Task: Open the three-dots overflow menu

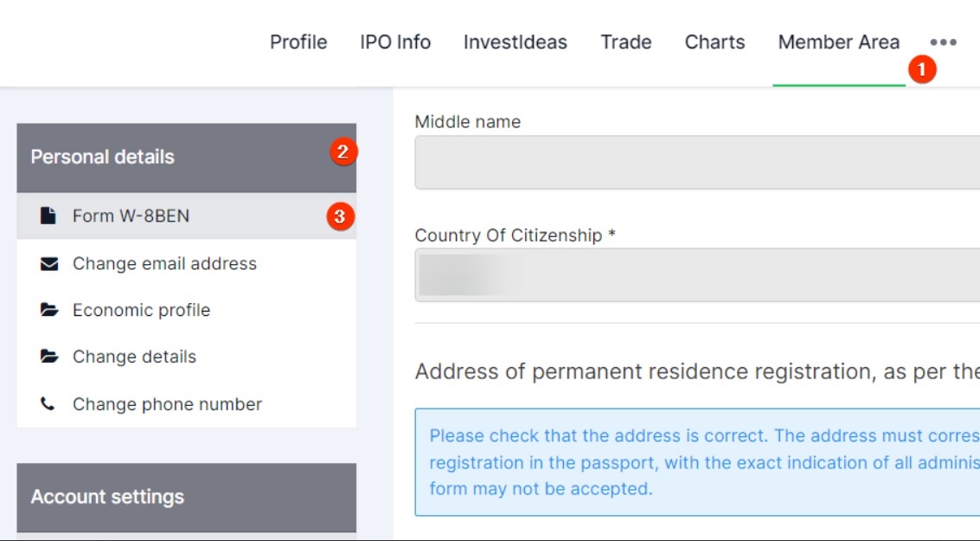Action: click(x=943, y=42)
